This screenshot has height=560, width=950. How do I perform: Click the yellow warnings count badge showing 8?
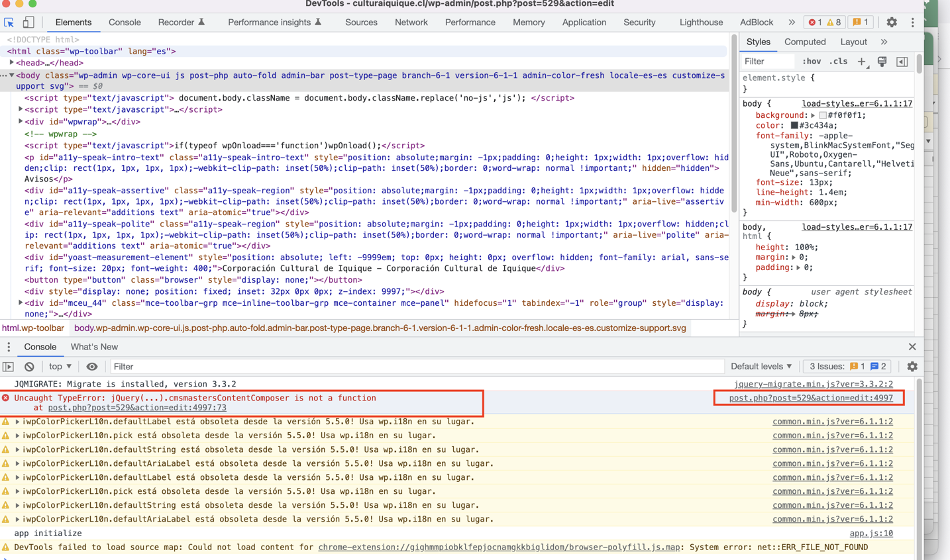[834, 23]
